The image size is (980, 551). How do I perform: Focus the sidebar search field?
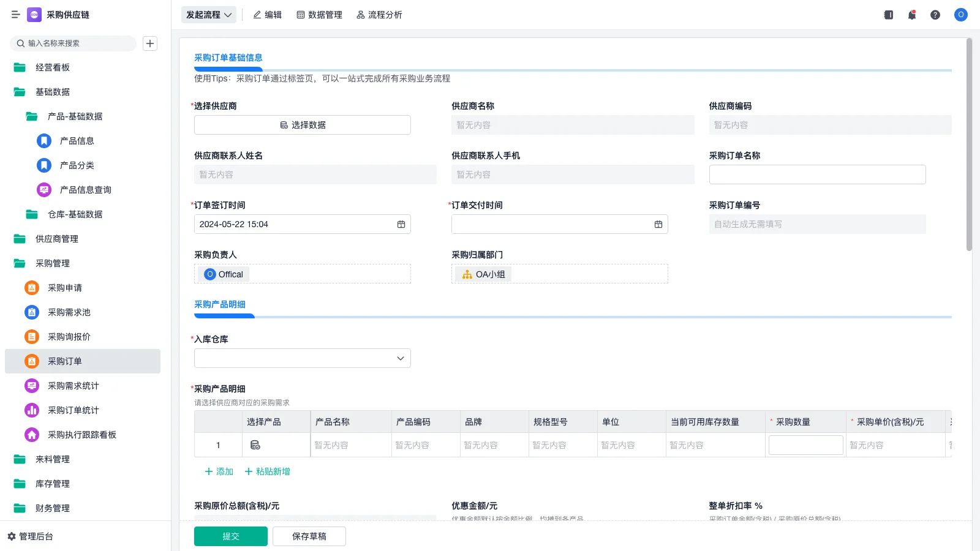point(73,43)
